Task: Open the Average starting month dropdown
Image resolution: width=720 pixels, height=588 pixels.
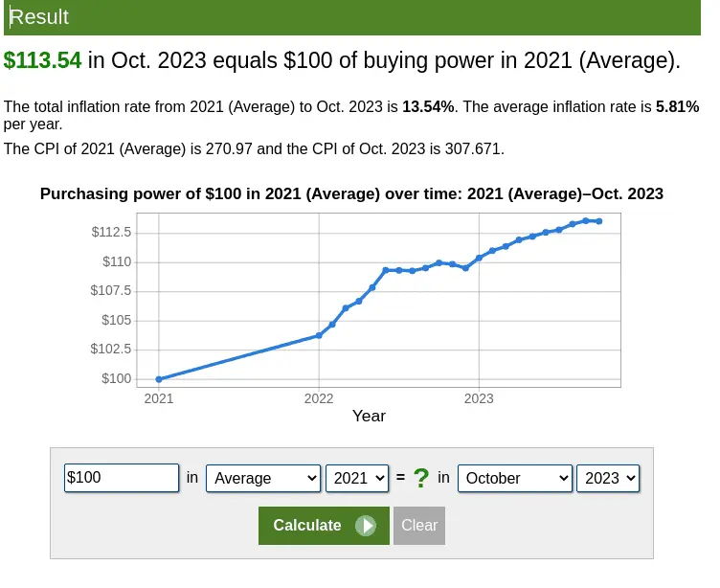Action: coord(264,478)
